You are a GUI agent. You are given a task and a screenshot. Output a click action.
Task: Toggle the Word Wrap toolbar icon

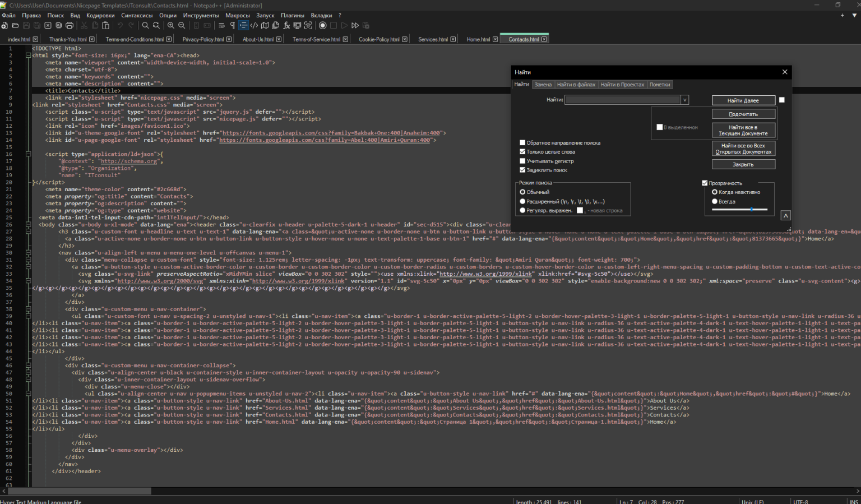(x=221, y=25)
